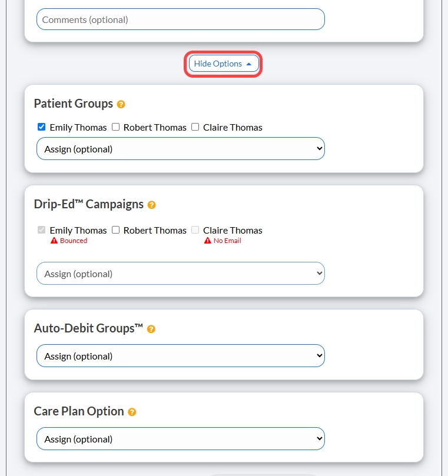Check Robert Thomas in Drip-Ed Campaigns
Screen dimensions: 448x476
click(x=116, y=230)
